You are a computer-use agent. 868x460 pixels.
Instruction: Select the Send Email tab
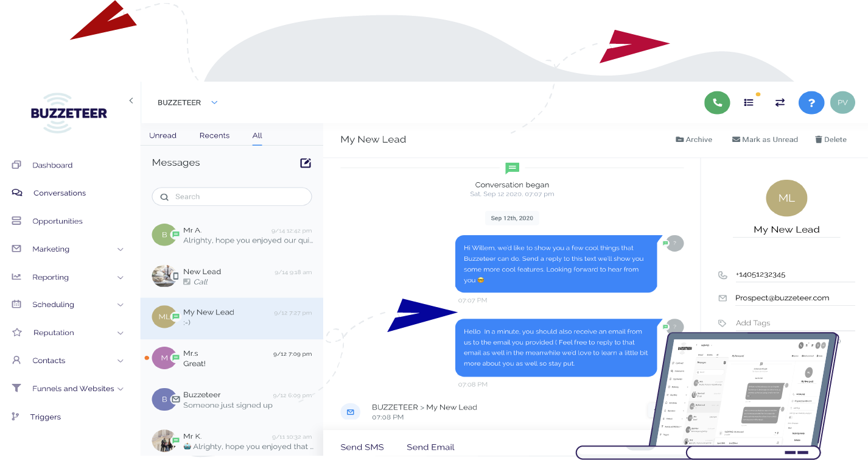tap(430, 447)
